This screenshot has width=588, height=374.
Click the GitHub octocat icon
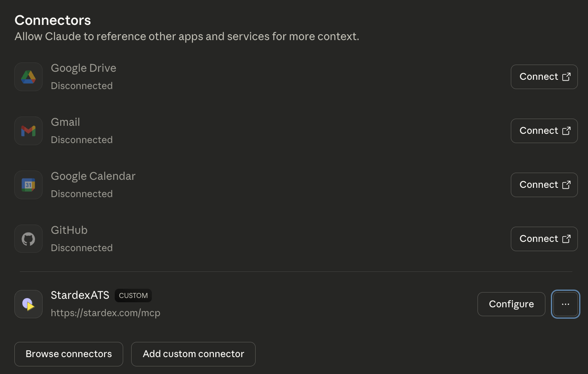coord(28,239)
